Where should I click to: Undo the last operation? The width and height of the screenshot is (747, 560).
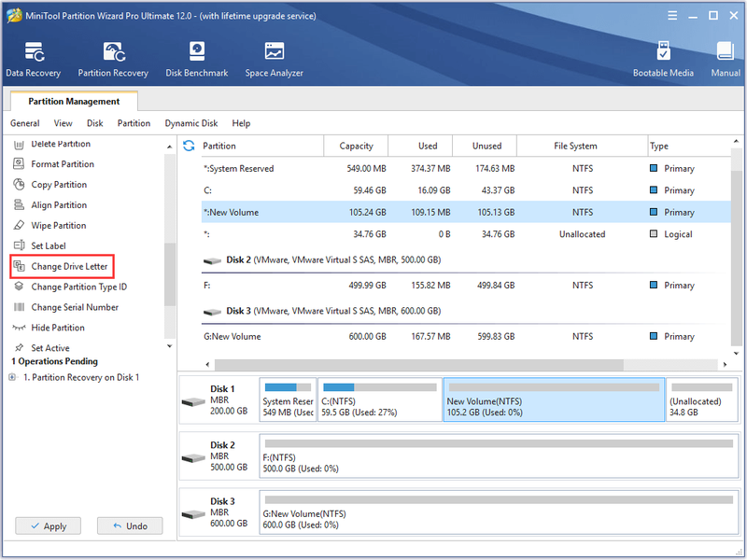click(x=130, y=526)
